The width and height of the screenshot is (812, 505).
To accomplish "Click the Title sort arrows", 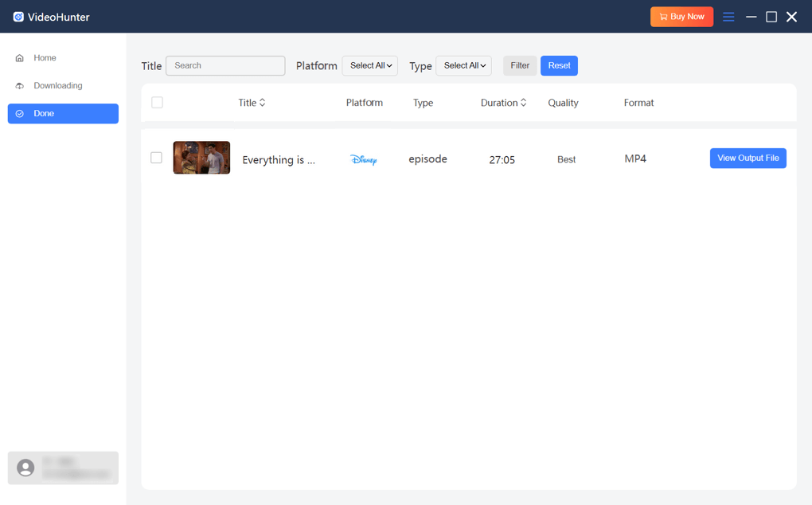I will coord(263,103).
